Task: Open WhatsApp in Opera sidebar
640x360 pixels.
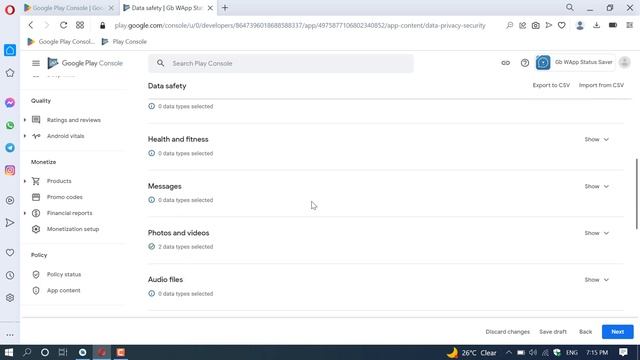Action: 10,125
